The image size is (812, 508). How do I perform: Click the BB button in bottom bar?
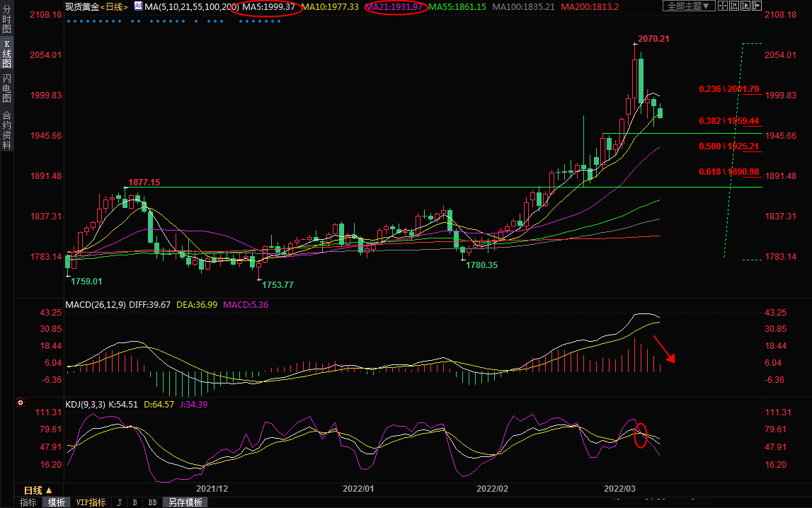pyautogui.click(x=151, y=502)
